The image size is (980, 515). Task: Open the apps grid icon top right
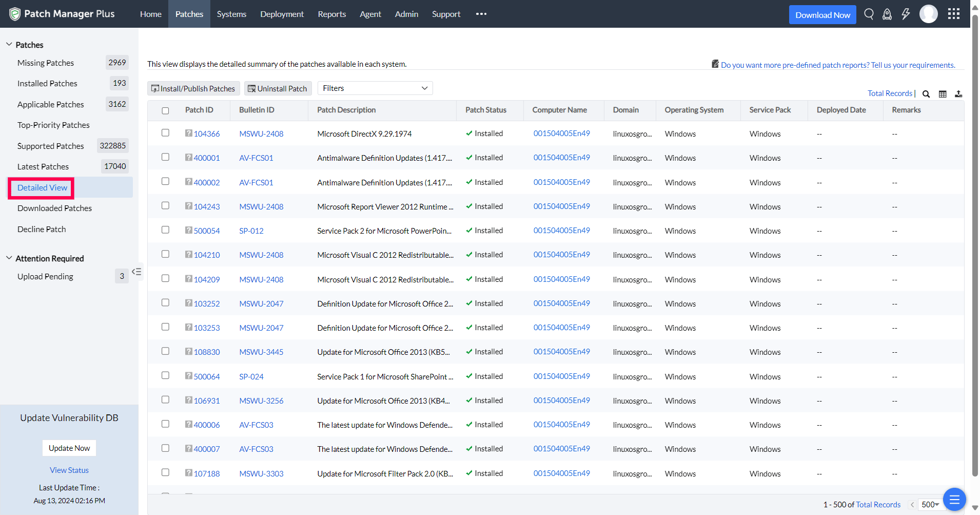[954, 13]
